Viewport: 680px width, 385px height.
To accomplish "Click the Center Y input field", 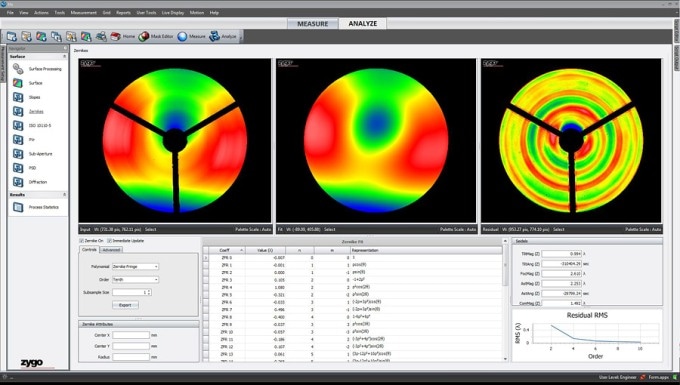I will (131, 346).
